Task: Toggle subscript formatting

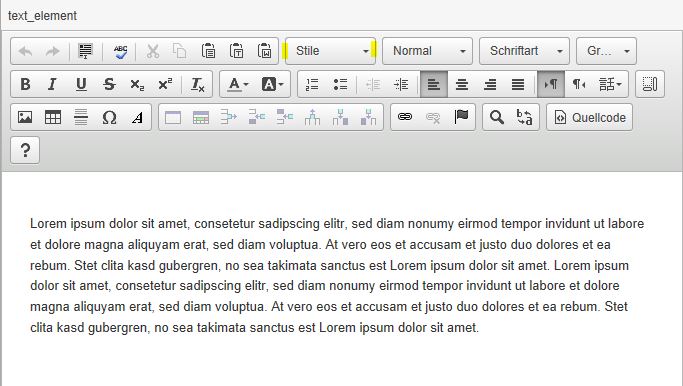Action: 137,84
